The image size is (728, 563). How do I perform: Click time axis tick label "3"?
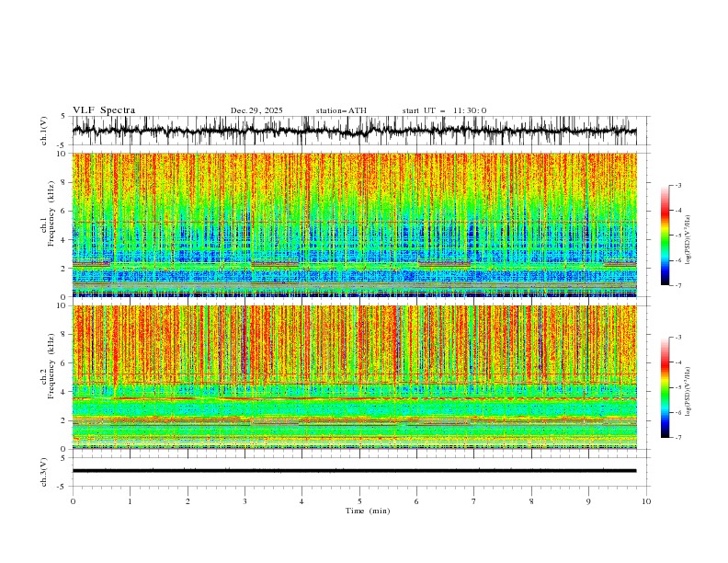[245, 501]
